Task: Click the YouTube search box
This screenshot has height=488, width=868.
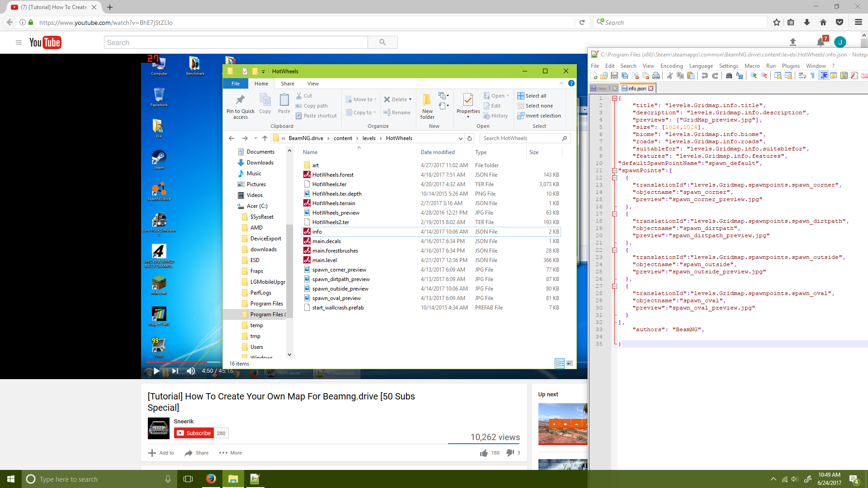Action: coord(236,42)
